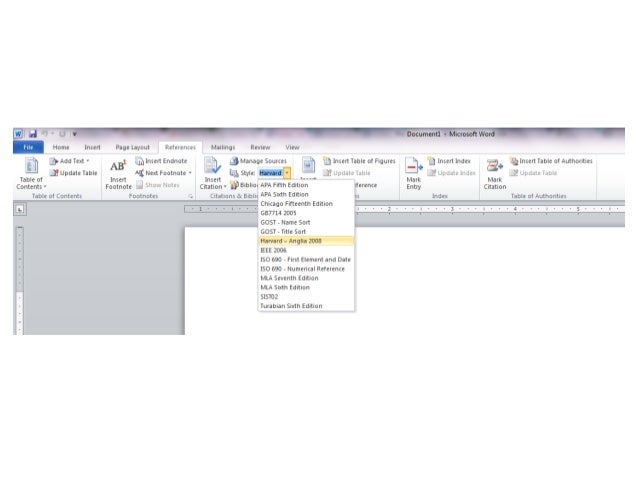The image size is (638, 479).
Task: Open Customize Quick Access Toolbar arrow
Action: pyautogui.click(x=74, y=134)
